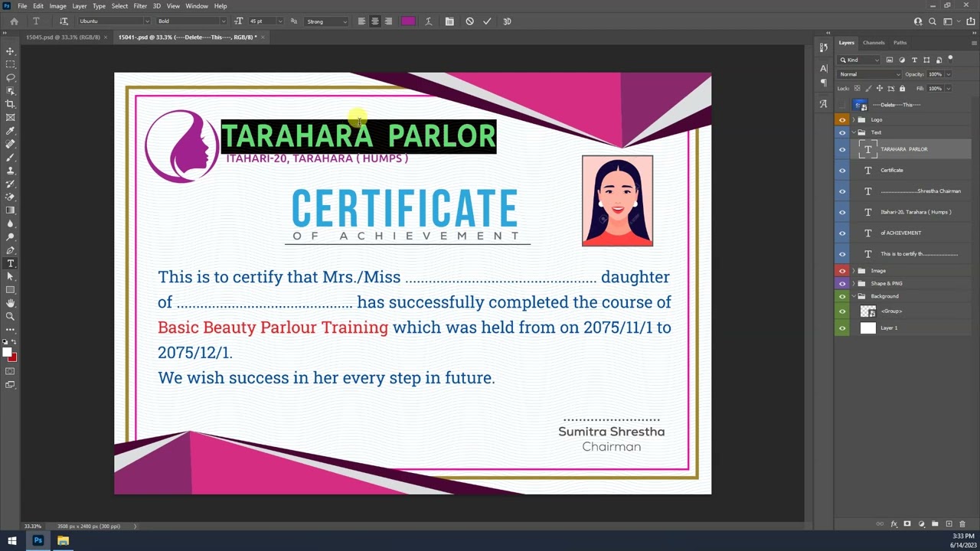Select the Lasso tool

10,77
